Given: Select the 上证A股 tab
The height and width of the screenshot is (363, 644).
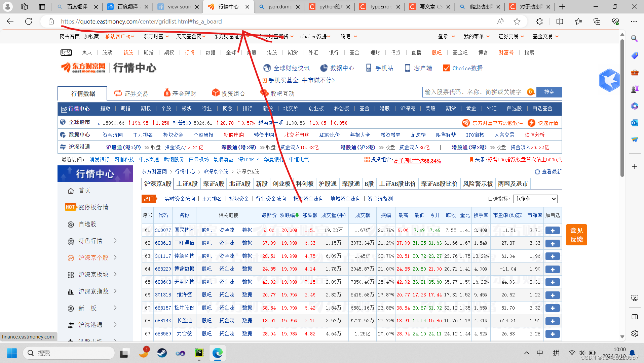Looking at the screenshot, I should [187, 184].
